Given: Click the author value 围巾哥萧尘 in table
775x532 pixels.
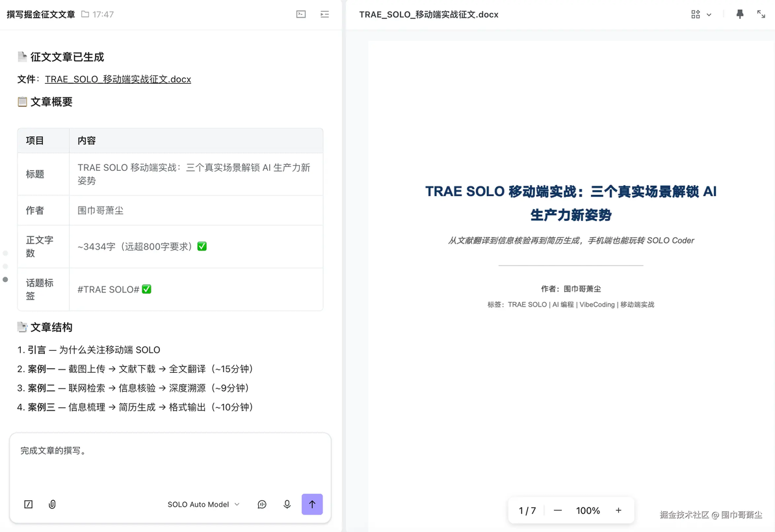Looking at the screenshot, I should coord(100,210).
